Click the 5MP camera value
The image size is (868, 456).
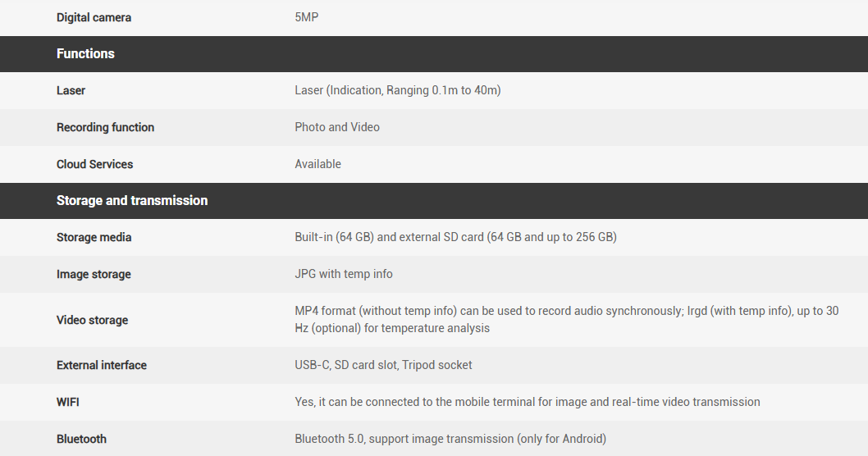(x=307, y=17)
